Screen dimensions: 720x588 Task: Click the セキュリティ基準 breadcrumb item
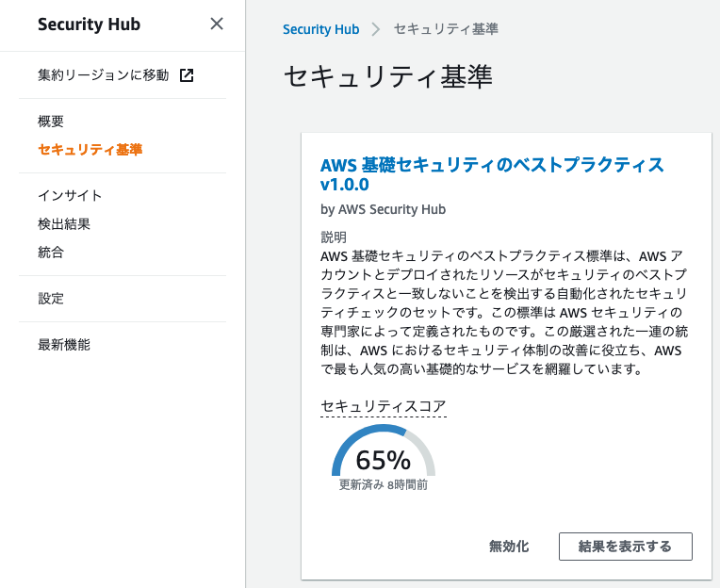(x=446, y=29)
